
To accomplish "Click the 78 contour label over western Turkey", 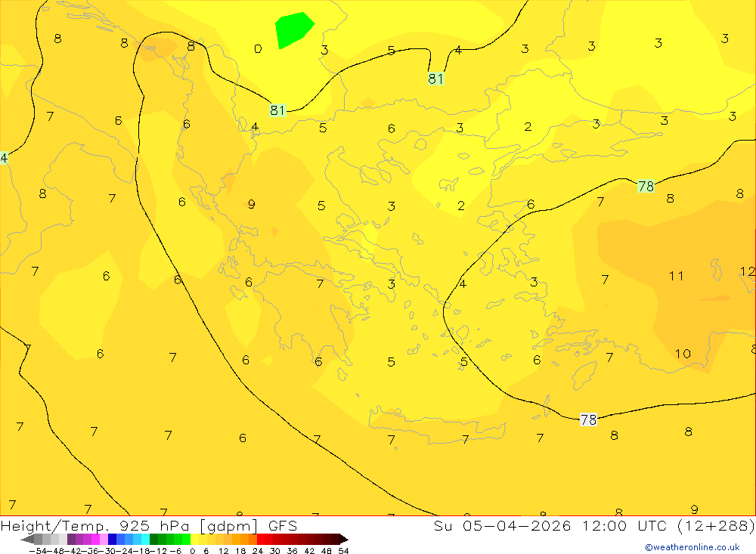I will [x=646, y=186].
